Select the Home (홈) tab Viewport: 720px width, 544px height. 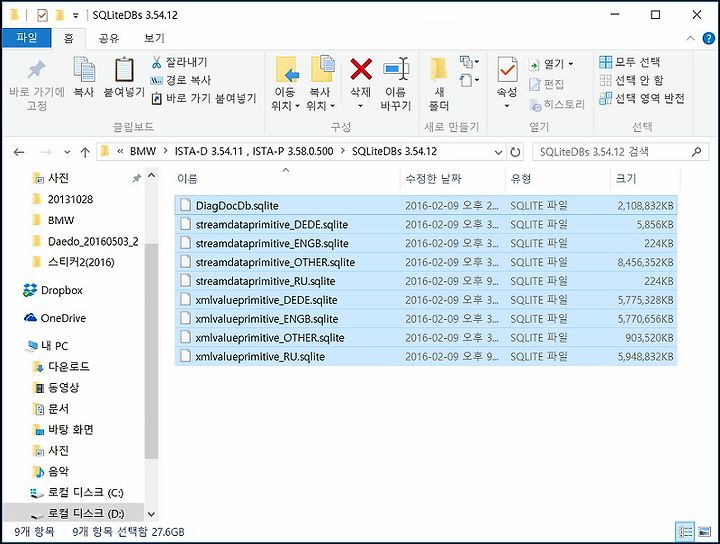68,38
